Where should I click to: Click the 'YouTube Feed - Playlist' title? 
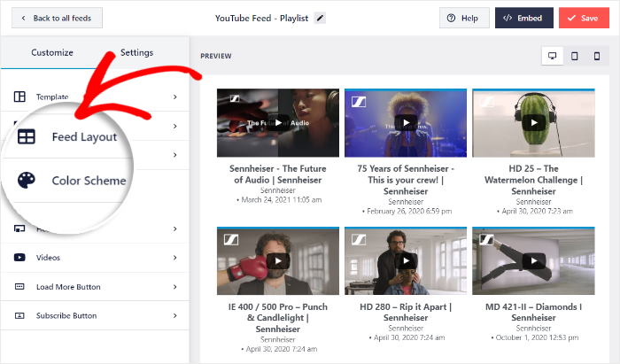(x=261, y=19)
